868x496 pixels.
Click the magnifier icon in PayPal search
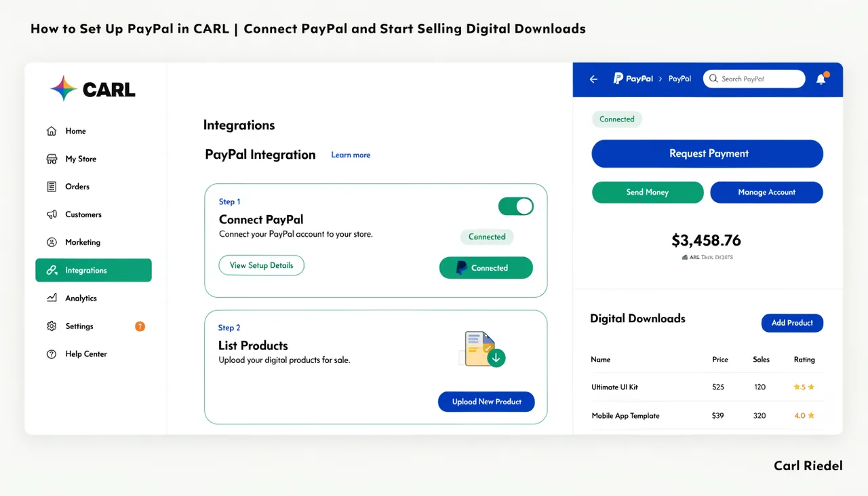(713, 79)
